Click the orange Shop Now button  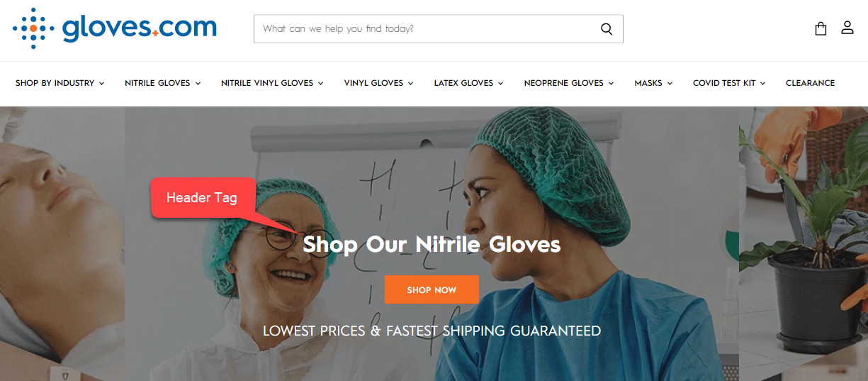432,289
